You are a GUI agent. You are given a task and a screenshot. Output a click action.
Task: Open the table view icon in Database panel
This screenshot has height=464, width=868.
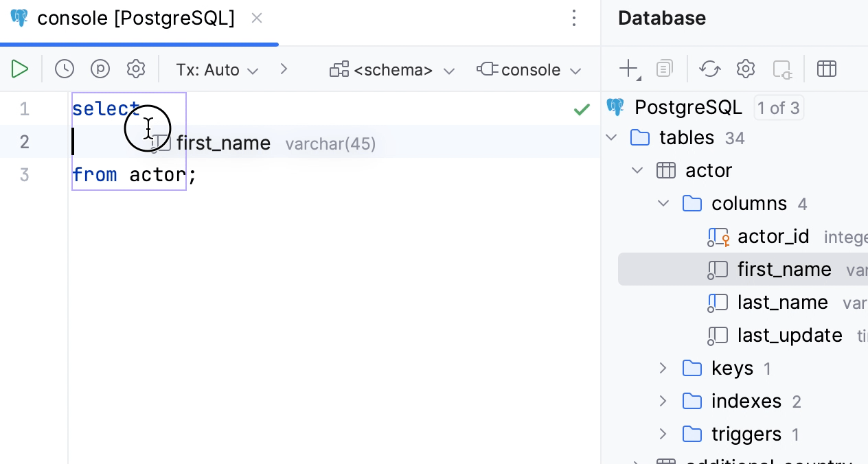(x=827, y=69)
